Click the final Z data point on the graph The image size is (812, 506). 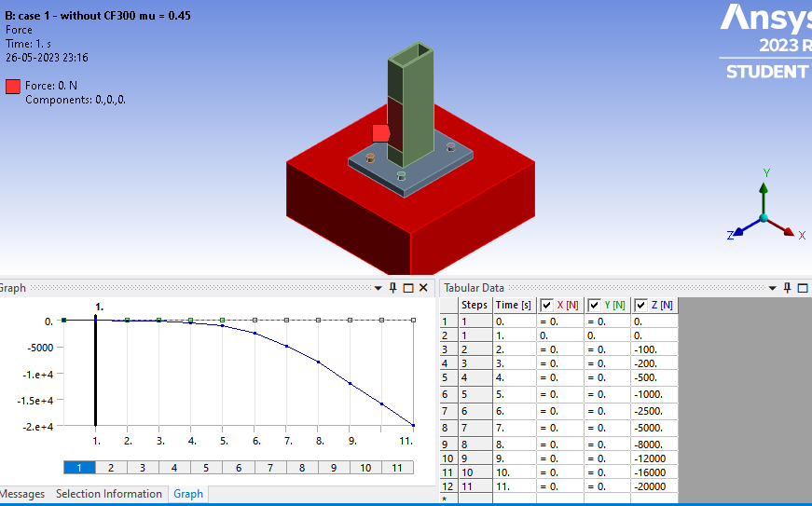(413, 425)
